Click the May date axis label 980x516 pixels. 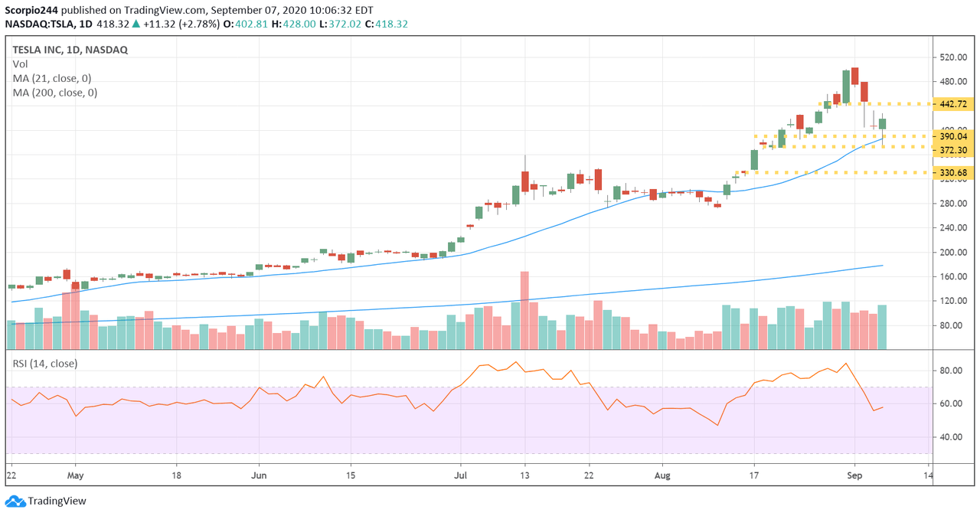coord(75,474)
